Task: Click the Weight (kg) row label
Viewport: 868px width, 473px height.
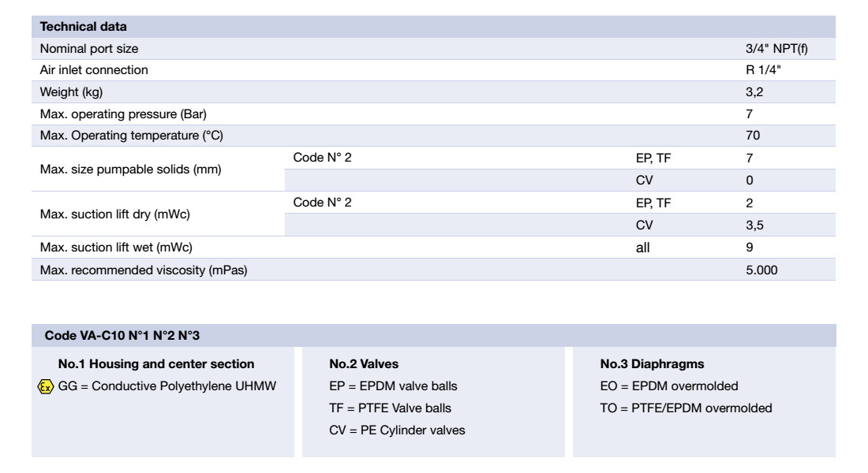Action: tap(71, 91)
